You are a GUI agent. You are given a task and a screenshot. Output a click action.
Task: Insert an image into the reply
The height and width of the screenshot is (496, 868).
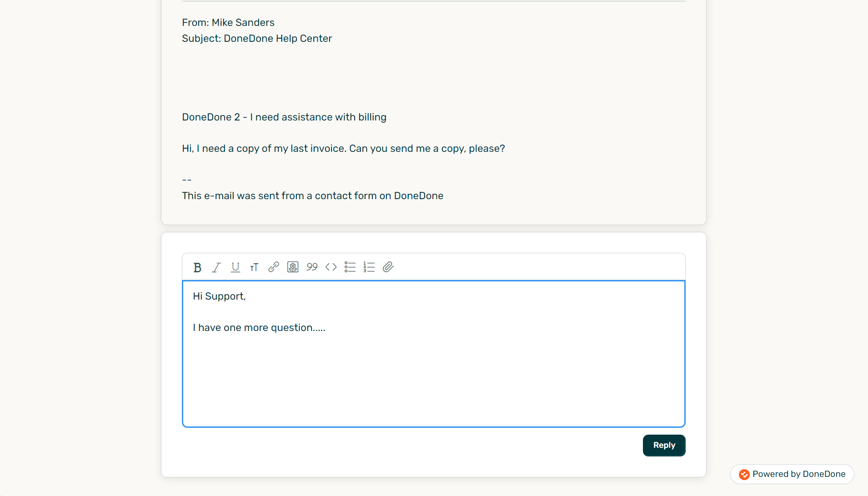[292, 267]
